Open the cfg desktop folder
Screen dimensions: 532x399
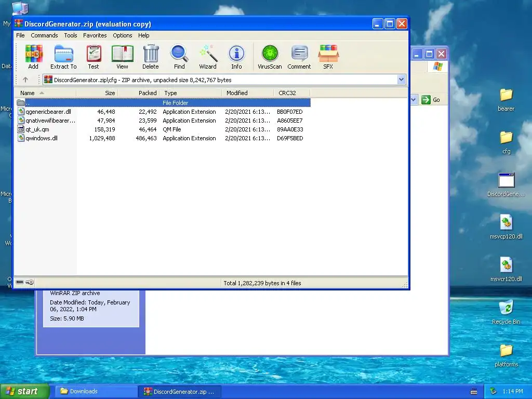click(506, 142)
